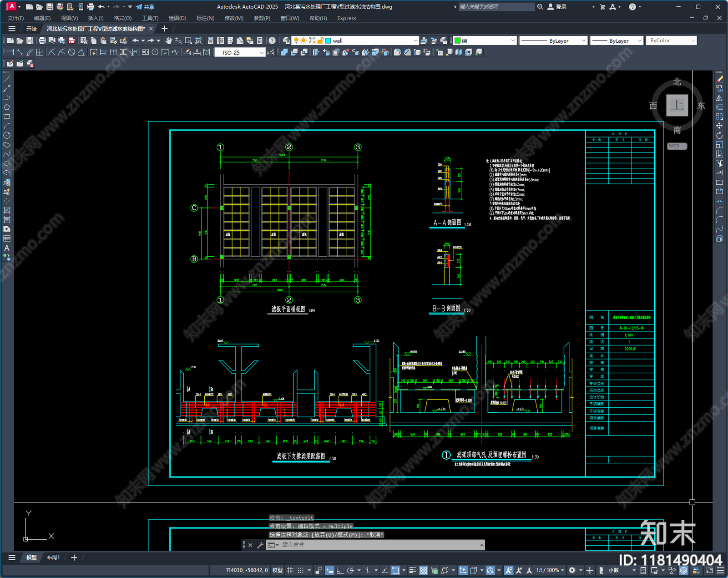Switch to the 布局1 layout tab
The height and width of the screenshot is (578, 728).
tap(53, 557)
